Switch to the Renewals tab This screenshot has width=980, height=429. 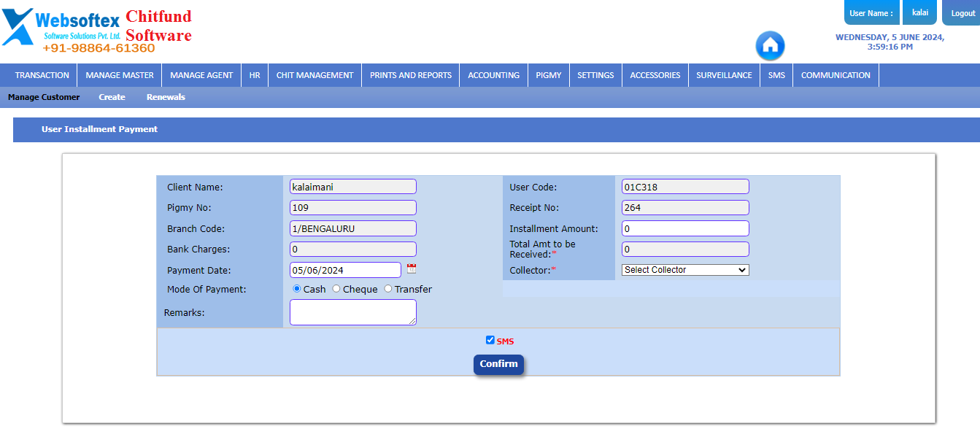point(165,96)
